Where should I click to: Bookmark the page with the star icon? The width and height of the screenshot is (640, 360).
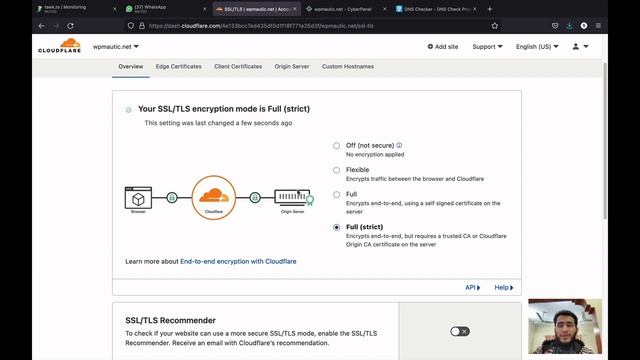[495, 26]
